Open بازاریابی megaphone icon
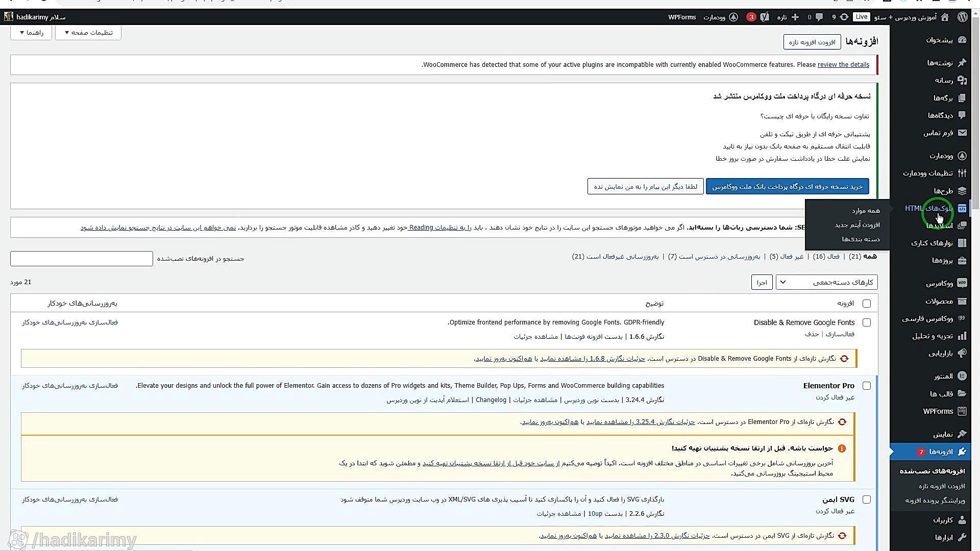Screen dimensions: 980x551 click(962, 353)
